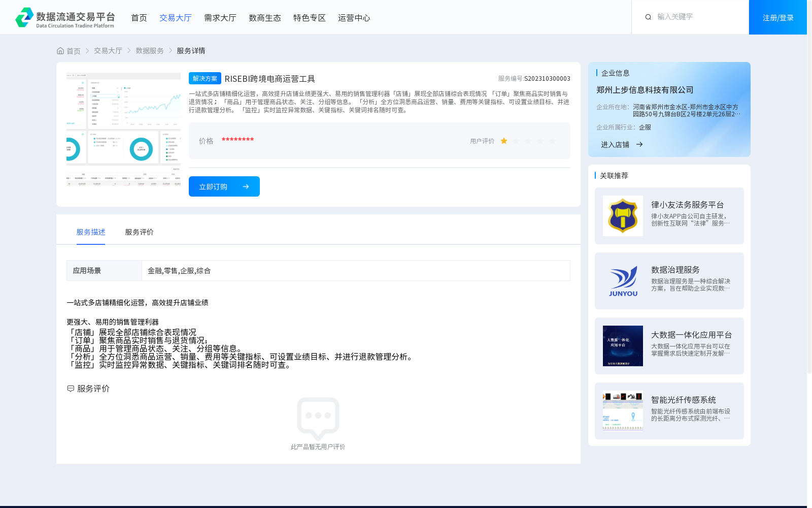Screen dimensions: 812x508
Task: Click the search magnifier icon
Action: tap(648, 17)
